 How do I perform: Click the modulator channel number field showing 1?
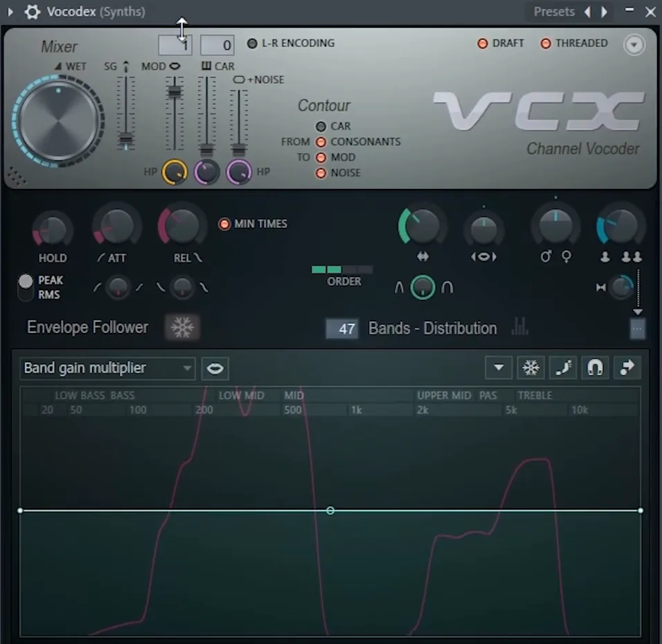pyautogui.click(x=175, y=45)
